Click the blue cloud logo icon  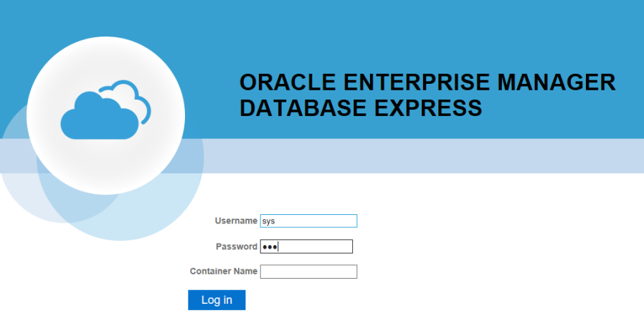(x=105, y=110)
